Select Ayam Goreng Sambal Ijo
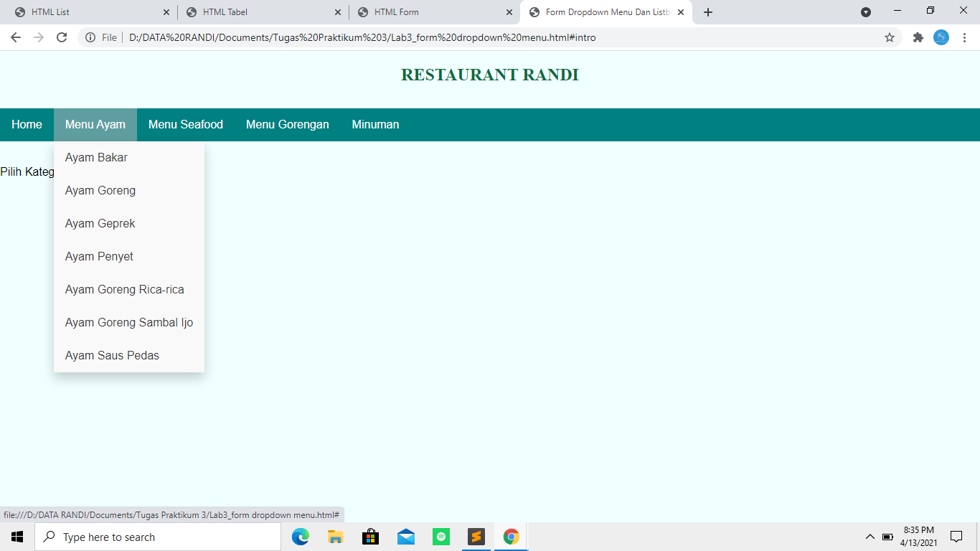 click(128, 322)
